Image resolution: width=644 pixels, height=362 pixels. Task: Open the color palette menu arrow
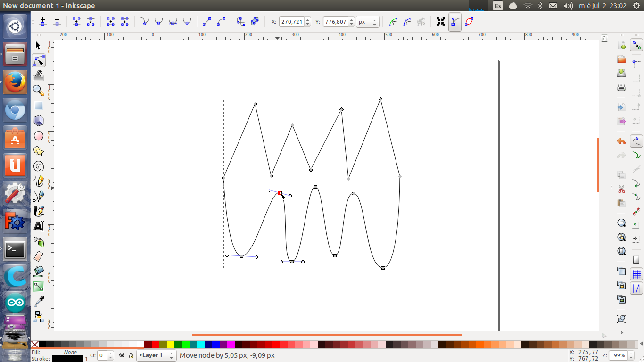604,336
